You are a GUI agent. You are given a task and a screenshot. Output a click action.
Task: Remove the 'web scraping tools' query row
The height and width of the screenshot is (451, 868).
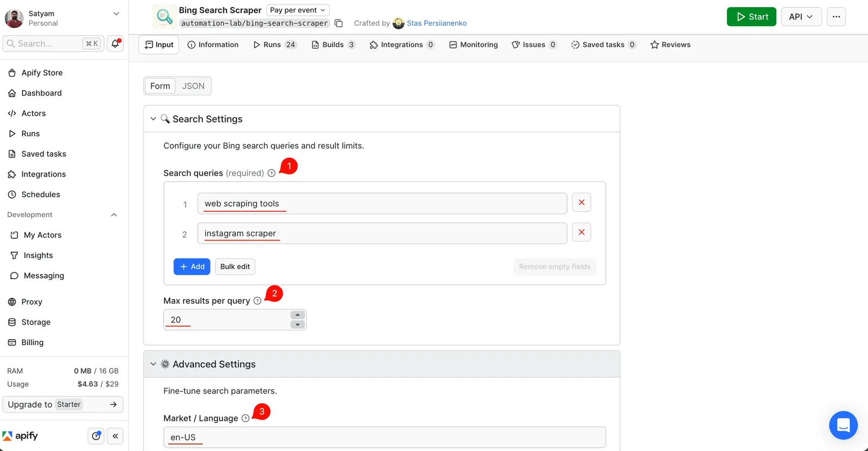(x=582, y=202)
